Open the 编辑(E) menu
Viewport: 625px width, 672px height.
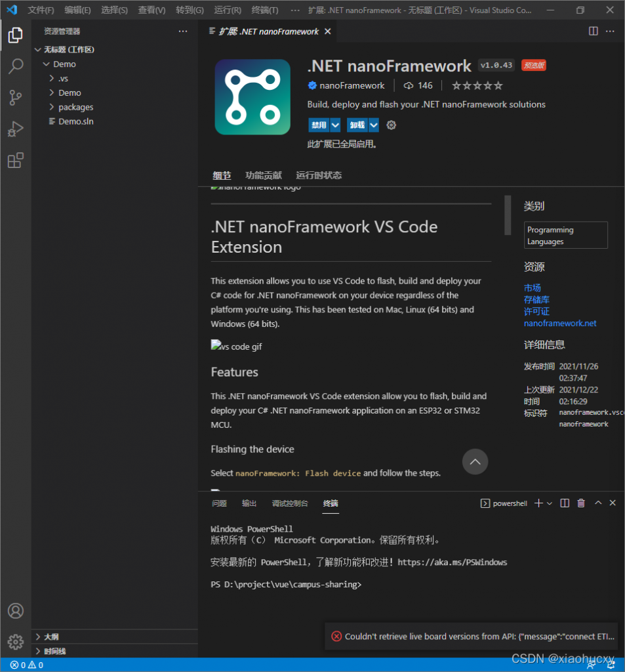click(x=77, y=10)
